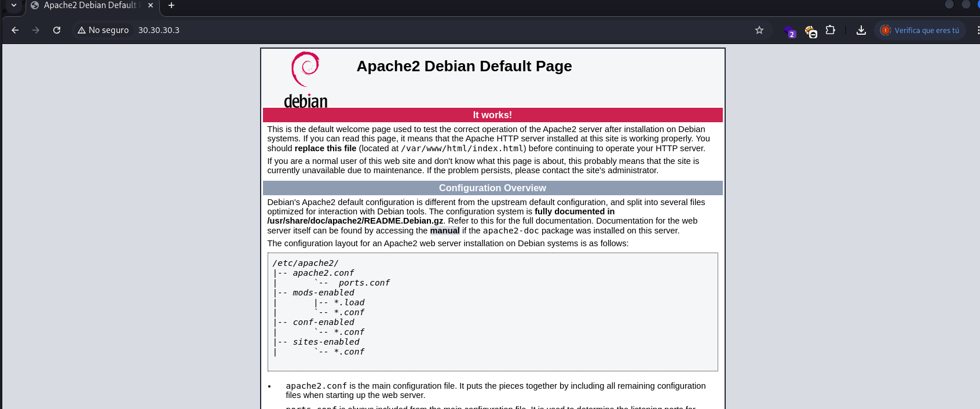Click the 'Configuration Overview' section header

pyautogui.click(x=492, y=188)
